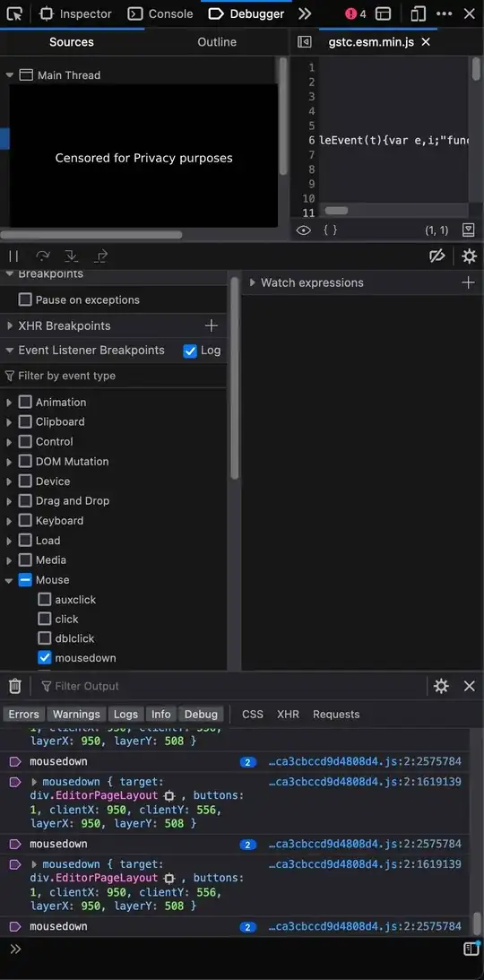Click the Step in button

pyautogui.click(x=71, y=256)
